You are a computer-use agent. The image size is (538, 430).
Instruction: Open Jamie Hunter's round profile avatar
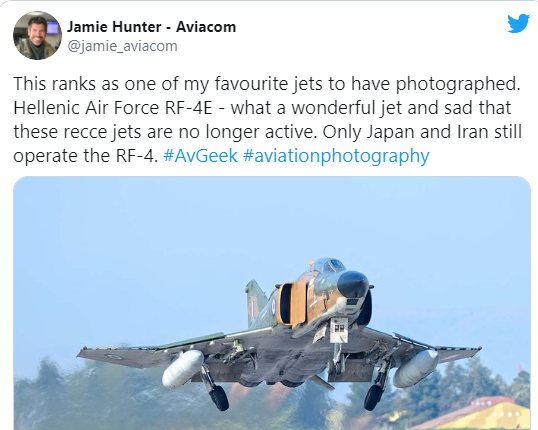point(37,35)
